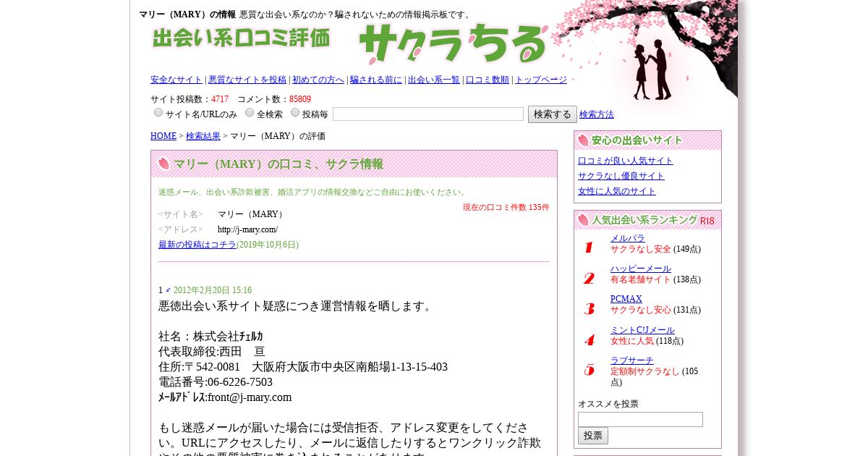Image resolution: width=868 pixels, height=456 pixels.
Task: Click the rank 5 number icon
Action: tap(589, 370)
